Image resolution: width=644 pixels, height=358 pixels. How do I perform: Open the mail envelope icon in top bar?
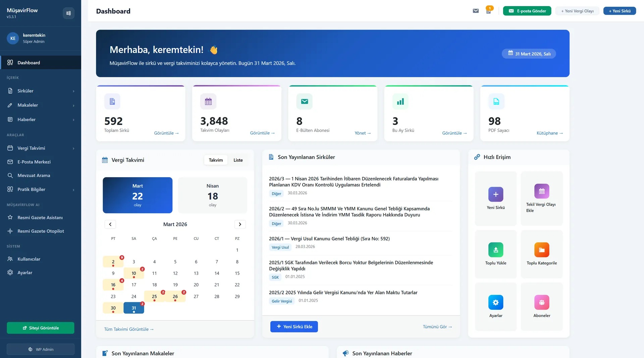pos(476,11)
